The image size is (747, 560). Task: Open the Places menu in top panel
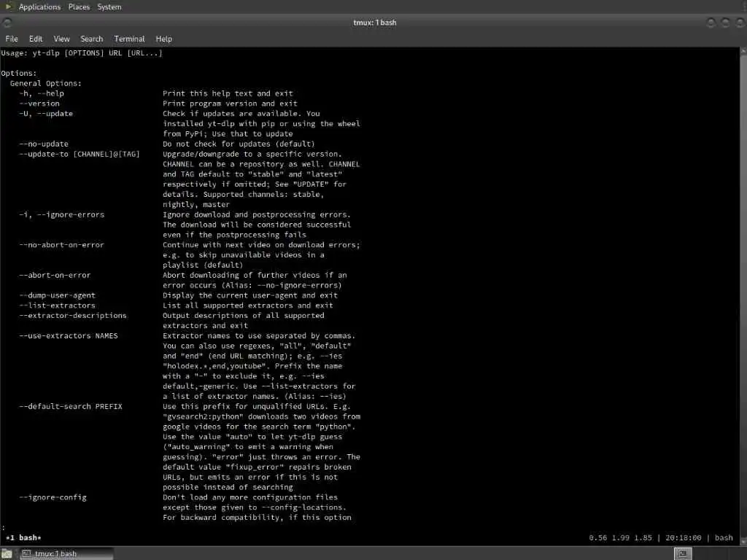(x=79, y=7)
